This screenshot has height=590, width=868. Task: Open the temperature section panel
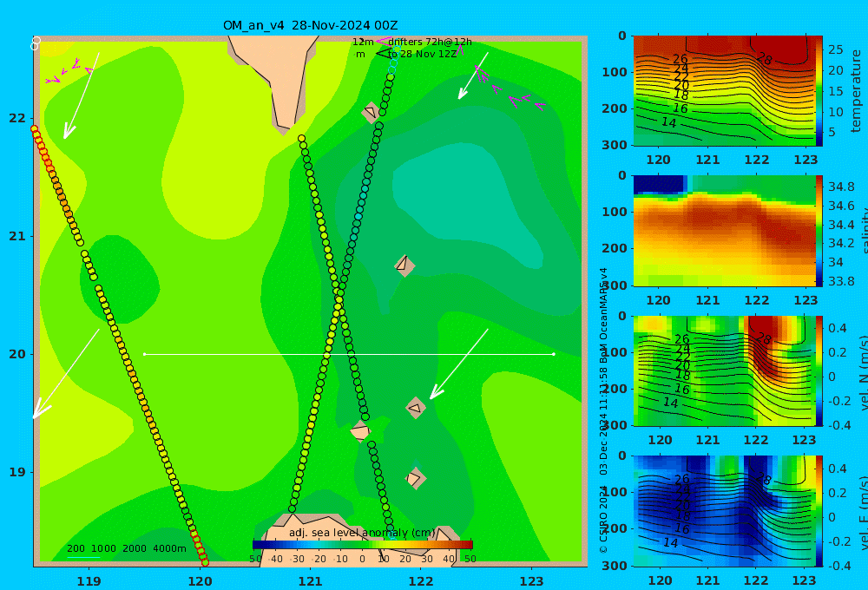coord(724,91)
